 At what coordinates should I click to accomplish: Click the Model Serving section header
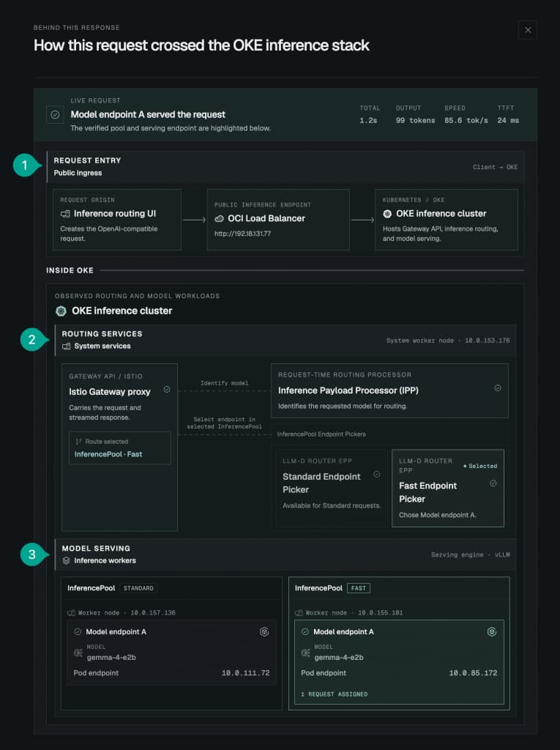point(285,554)
